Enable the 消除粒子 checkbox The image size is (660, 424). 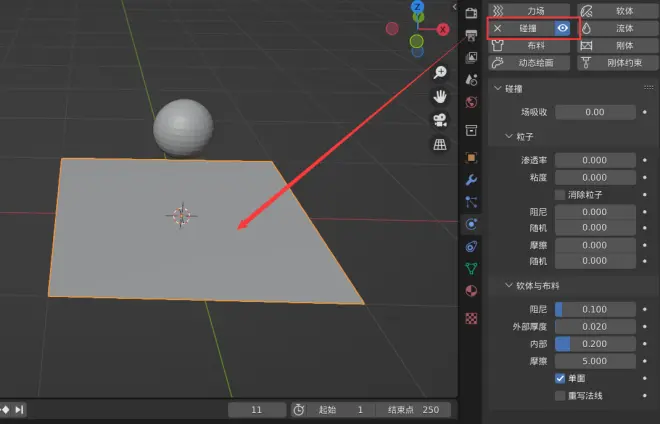click(560, 195)
